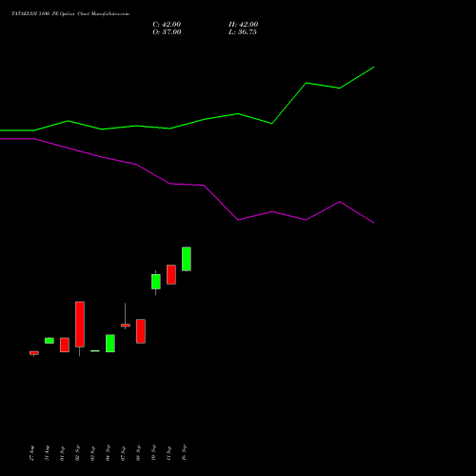The image size is (476, 476).
Task: Select the green candlestick above 31 Aug
Action: click(x=50, y=341)
